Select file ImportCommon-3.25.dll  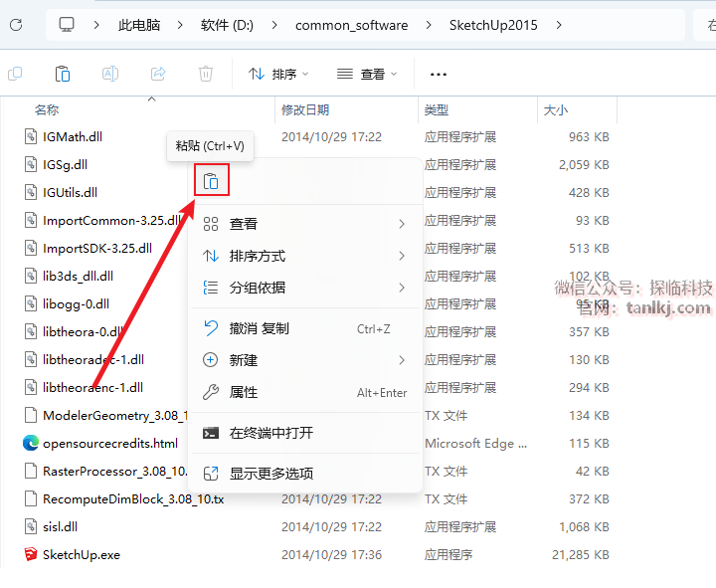[111, 220]
